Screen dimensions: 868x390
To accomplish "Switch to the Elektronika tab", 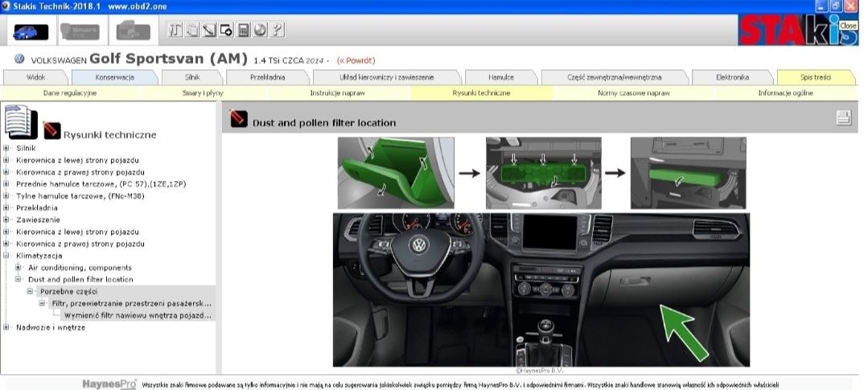I will tap(732, 77).
